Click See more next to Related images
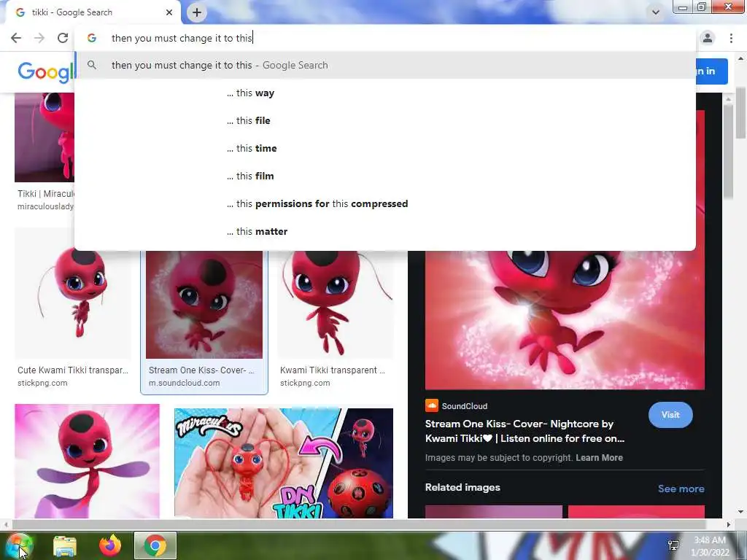This screenshot has height=560, width=747. 681,489
